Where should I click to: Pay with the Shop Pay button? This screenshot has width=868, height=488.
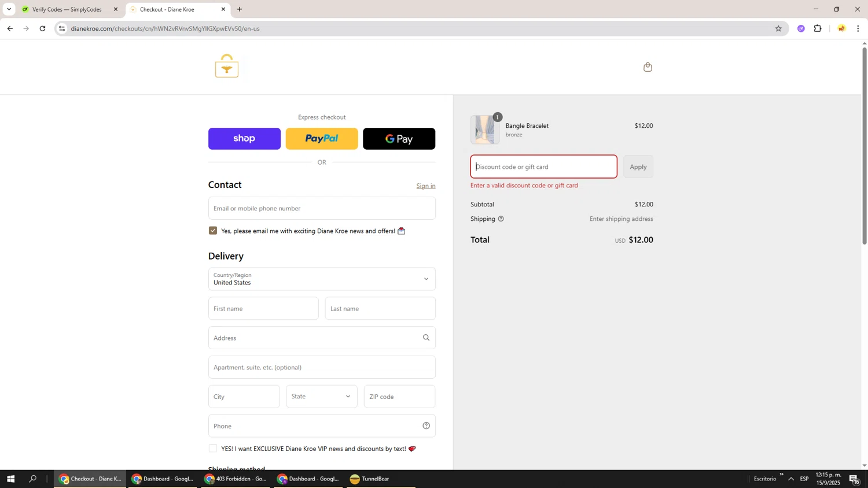(x=244, y=139)
